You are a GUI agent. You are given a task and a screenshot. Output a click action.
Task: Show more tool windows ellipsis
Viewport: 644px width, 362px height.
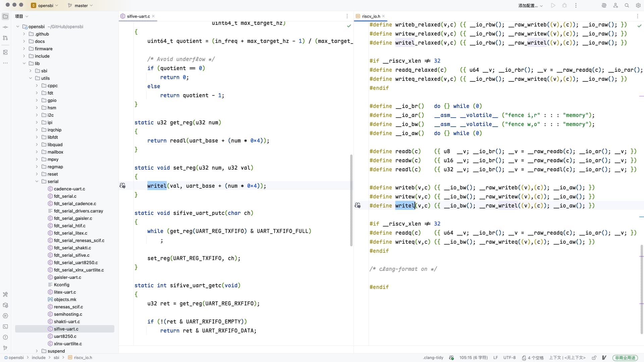pos(5,63)
